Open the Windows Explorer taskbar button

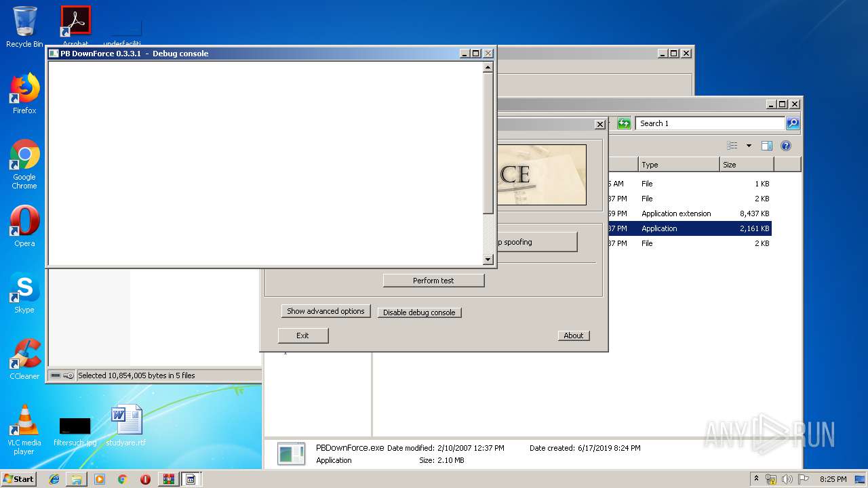click(x=77, y=479)
